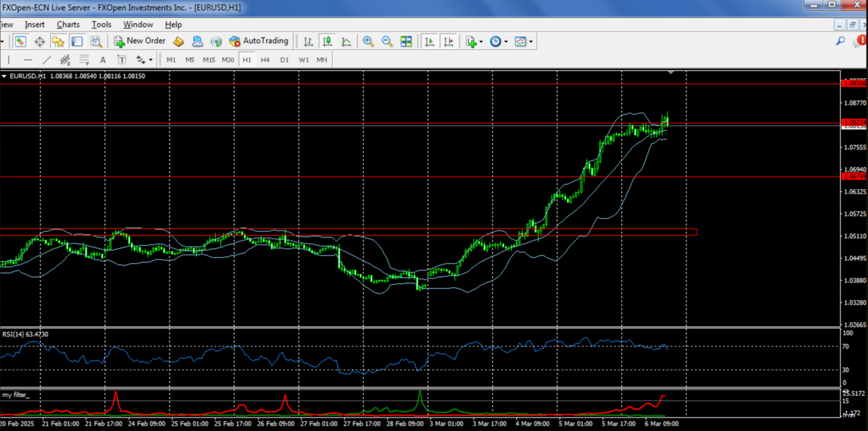Expand the indicators list dropdown arrow

[x=480, y=42]
